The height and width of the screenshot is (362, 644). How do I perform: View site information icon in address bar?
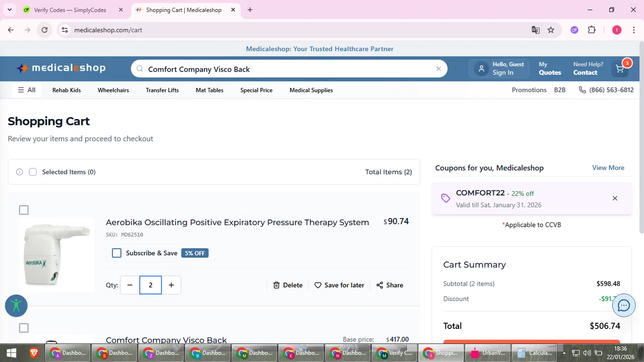(65, 30)
